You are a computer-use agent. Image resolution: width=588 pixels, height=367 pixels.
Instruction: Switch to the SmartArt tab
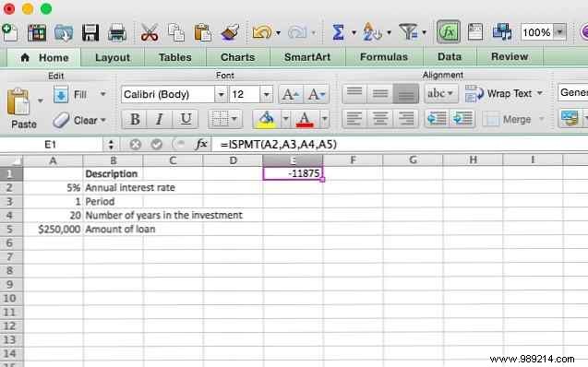307,57
